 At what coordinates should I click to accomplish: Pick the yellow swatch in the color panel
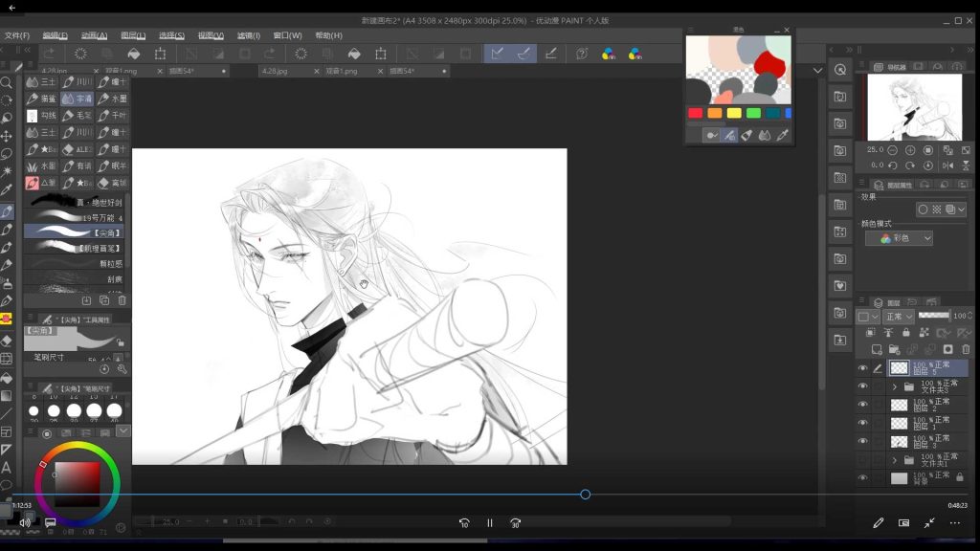pyautogui.click(x=734, y=113)
